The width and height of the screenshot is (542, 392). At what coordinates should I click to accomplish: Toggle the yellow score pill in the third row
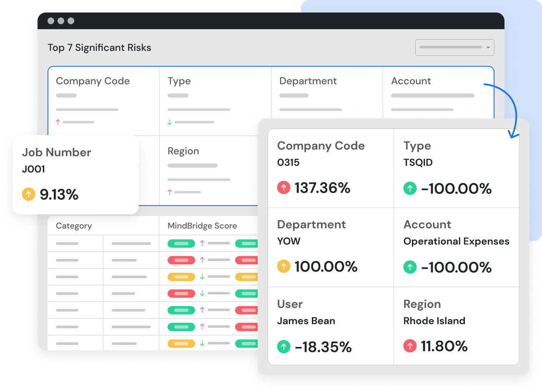(x=181, y=276)
